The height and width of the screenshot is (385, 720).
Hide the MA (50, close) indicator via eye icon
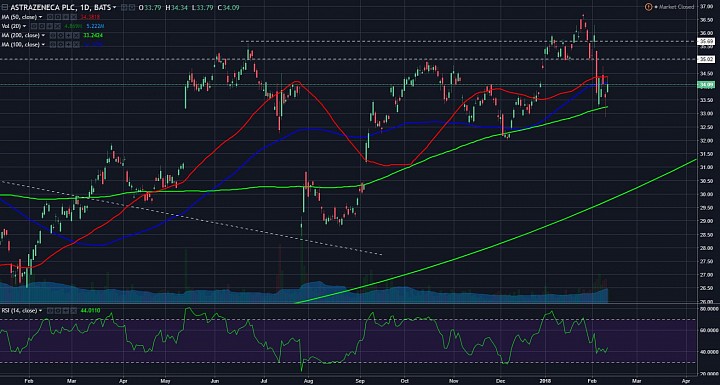point(50,17)
